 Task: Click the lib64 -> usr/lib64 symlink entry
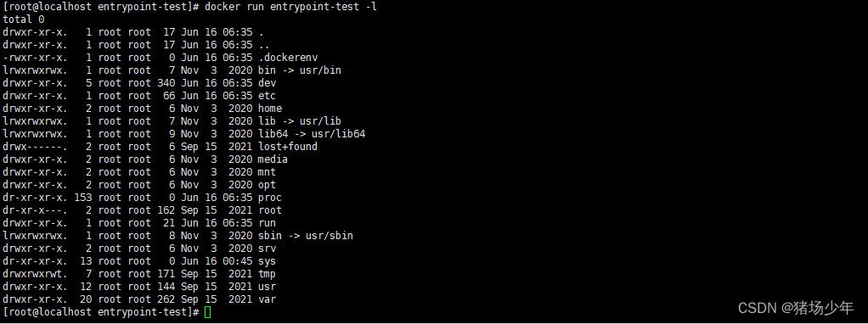312,134
